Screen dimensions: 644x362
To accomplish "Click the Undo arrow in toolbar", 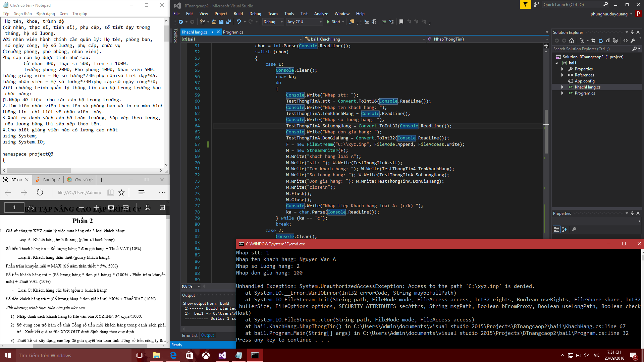I will click(x=238, y=22).
